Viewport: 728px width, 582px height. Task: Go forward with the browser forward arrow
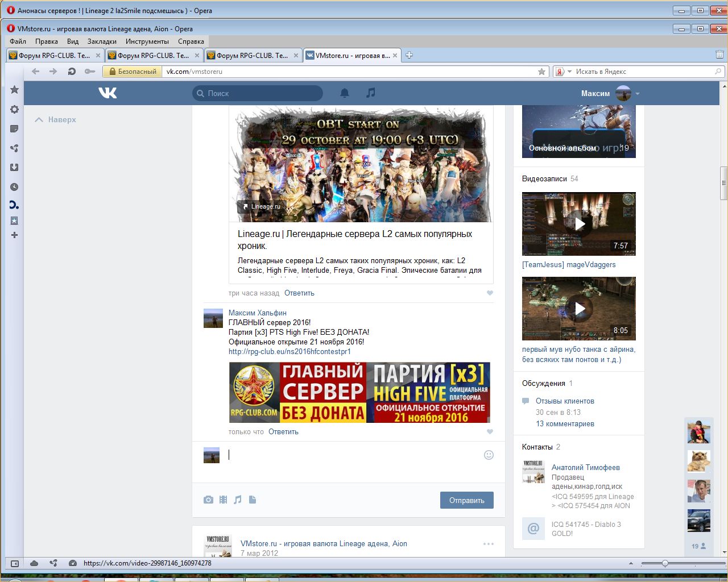coord(53,72)
